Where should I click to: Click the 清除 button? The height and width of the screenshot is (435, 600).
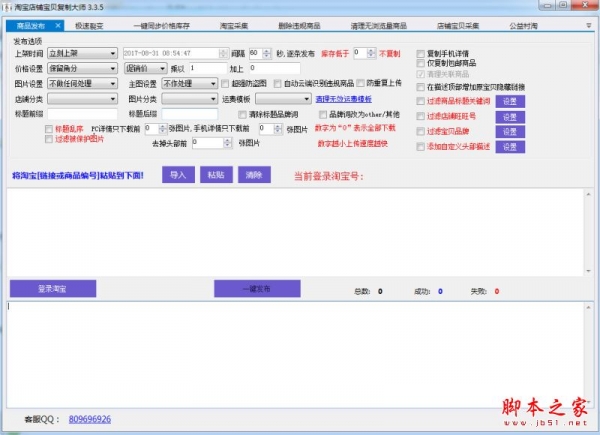pos(254,175)
